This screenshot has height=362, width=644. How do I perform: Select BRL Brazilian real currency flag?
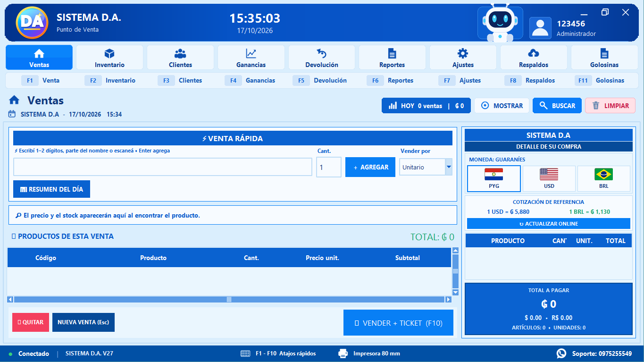[x=604, y=179]
